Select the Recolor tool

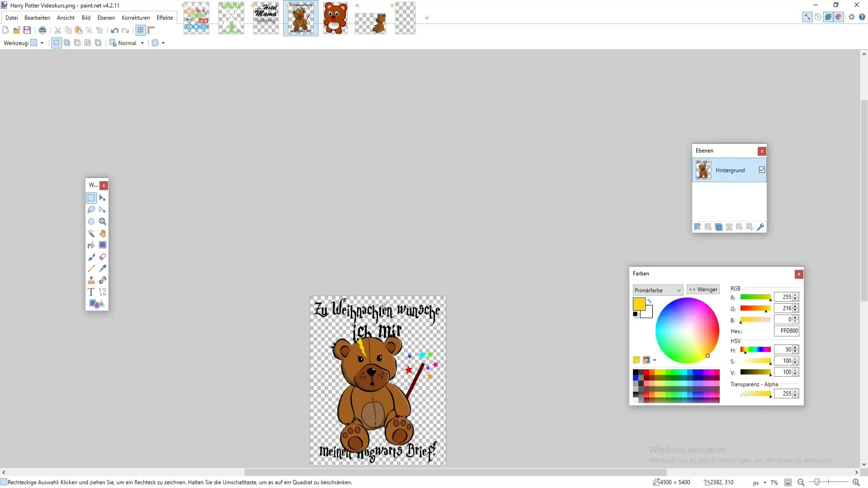(x=103, y=280)
